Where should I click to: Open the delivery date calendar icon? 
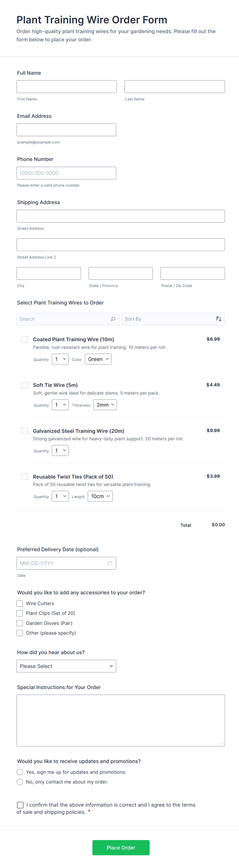[110, 563]
